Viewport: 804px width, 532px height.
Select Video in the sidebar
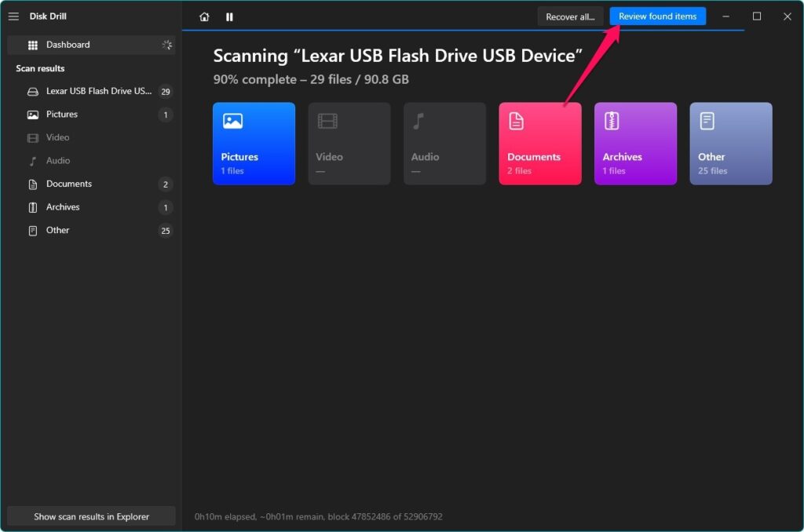[x=58, y=137]
